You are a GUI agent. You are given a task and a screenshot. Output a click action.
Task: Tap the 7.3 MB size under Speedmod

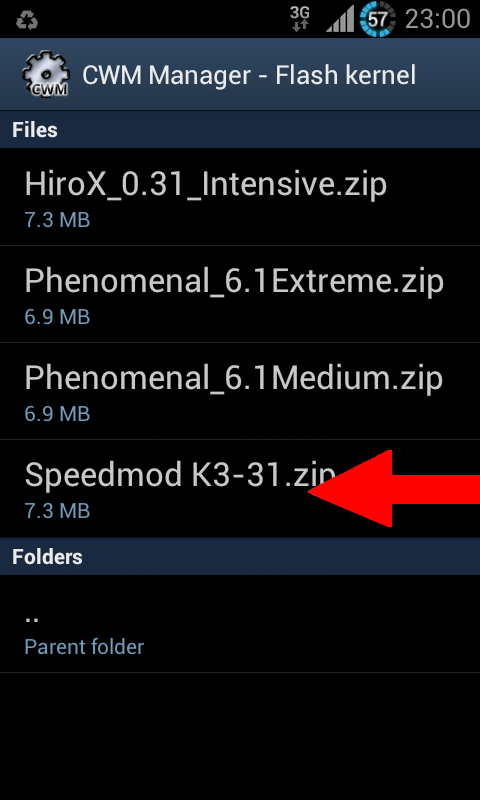click(57, 511)
